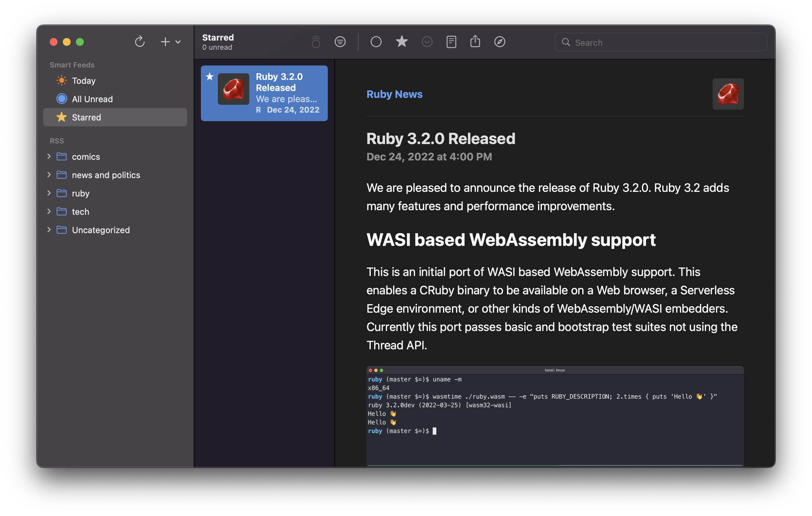Viewport: 812px width, 516px height.
Task: Toggle read status circle button
Action: pos(376,42)
